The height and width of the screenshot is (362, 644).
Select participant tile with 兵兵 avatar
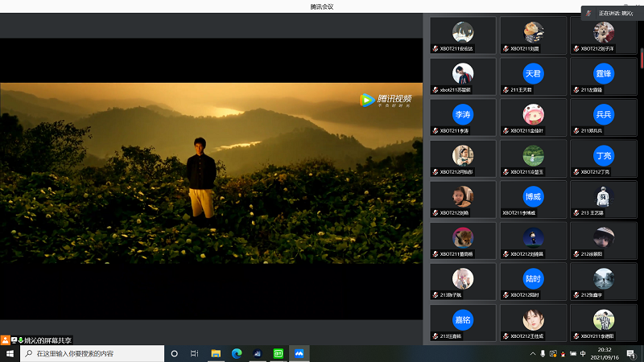coord(603,117)
